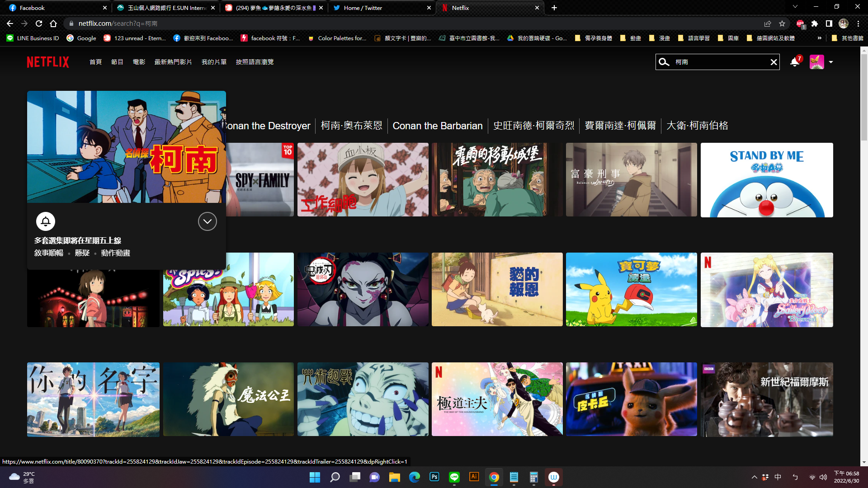Open the tab search dropdown
868x488 pixels.
(x=795, y=6)
